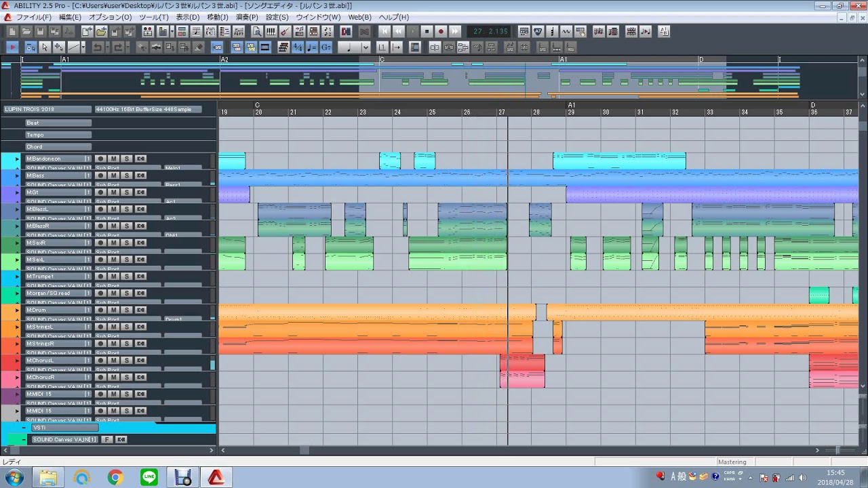868x488 pixels.
Task: Open dropdown arrow beside line tool
Action: [x=82, y=47]
